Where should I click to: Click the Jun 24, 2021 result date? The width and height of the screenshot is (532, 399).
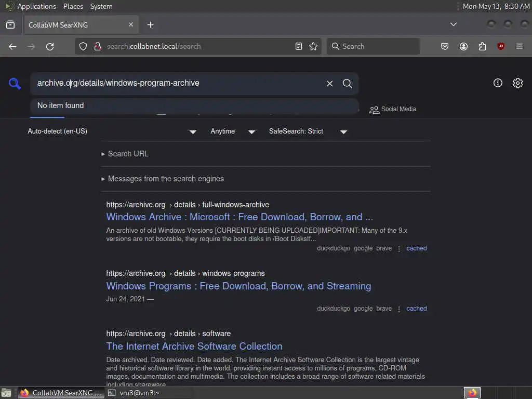[x=126, y=299]
